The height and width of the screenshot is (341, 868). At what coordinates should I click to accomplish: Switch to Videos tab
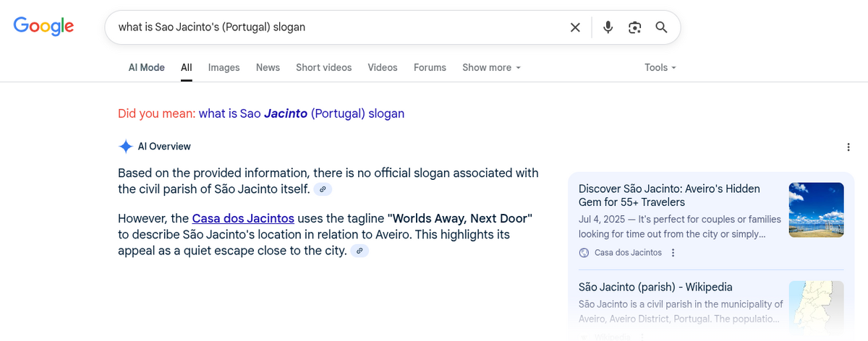[x=383, y=67]
